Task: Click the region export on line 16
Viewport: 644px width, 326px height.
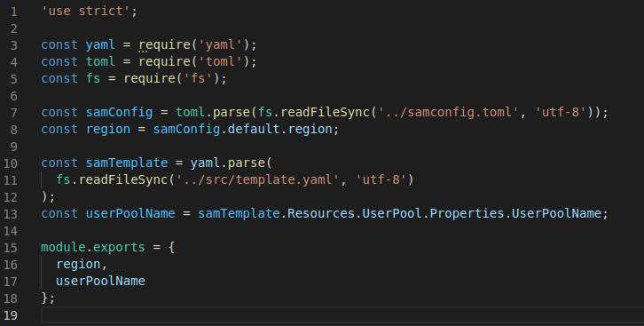Action: 78,264
